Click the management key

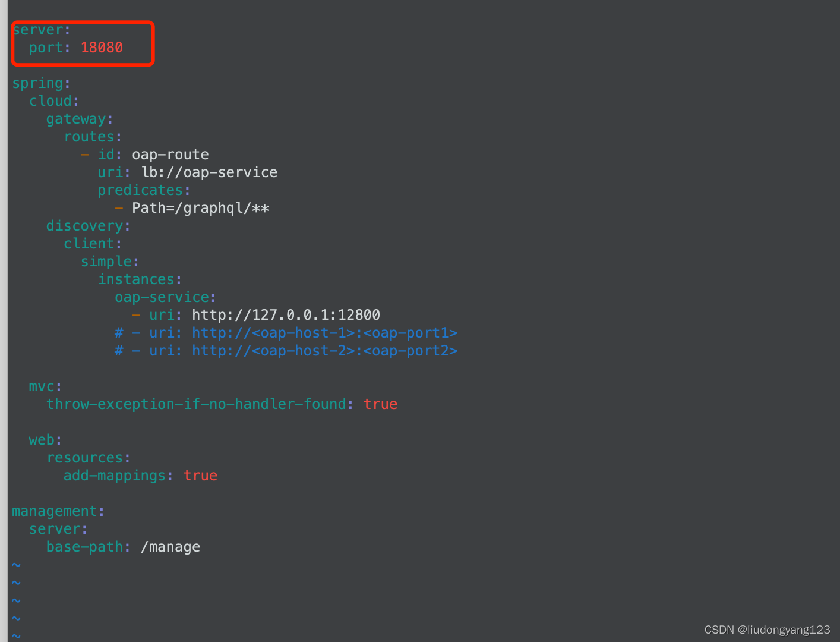click(55, 511)
